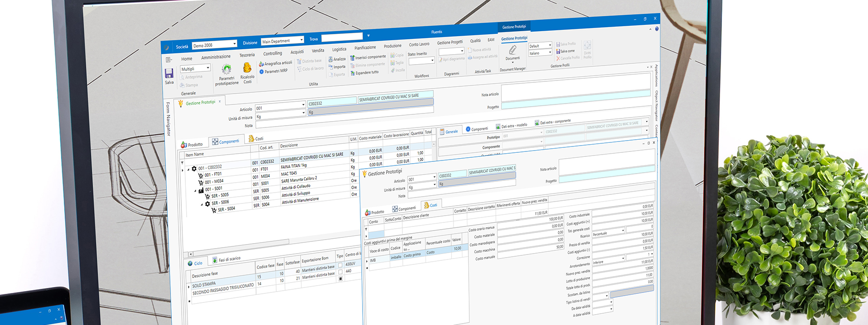The image size is (868, 325).
Task: Click the Salva floppy disk icon
Action: pos(169,74)
